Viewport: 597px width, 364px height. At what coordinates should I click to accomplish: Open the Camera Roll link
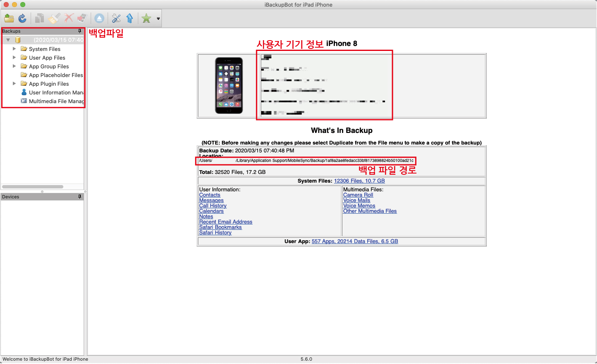pos(358,195)
